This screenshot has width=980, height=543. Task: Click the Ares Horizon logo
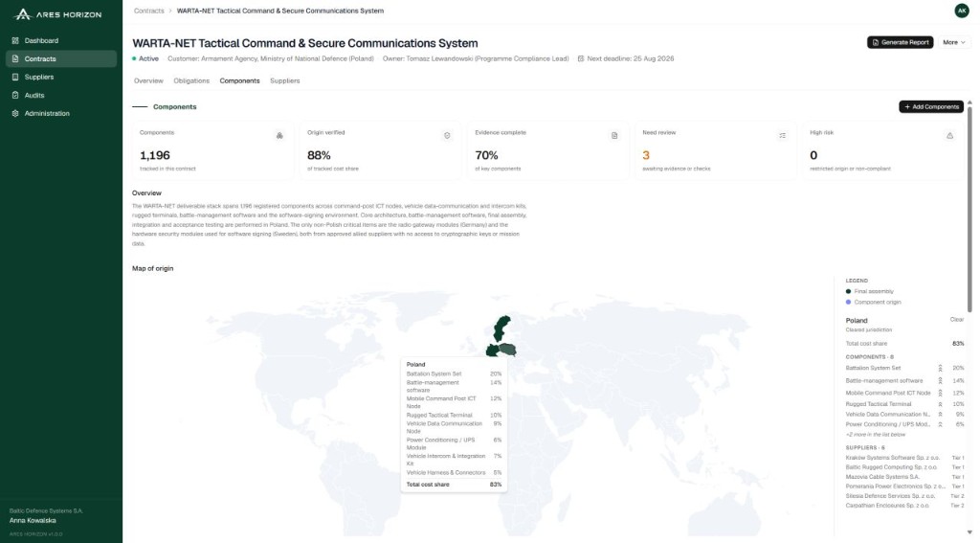(57, 13)
